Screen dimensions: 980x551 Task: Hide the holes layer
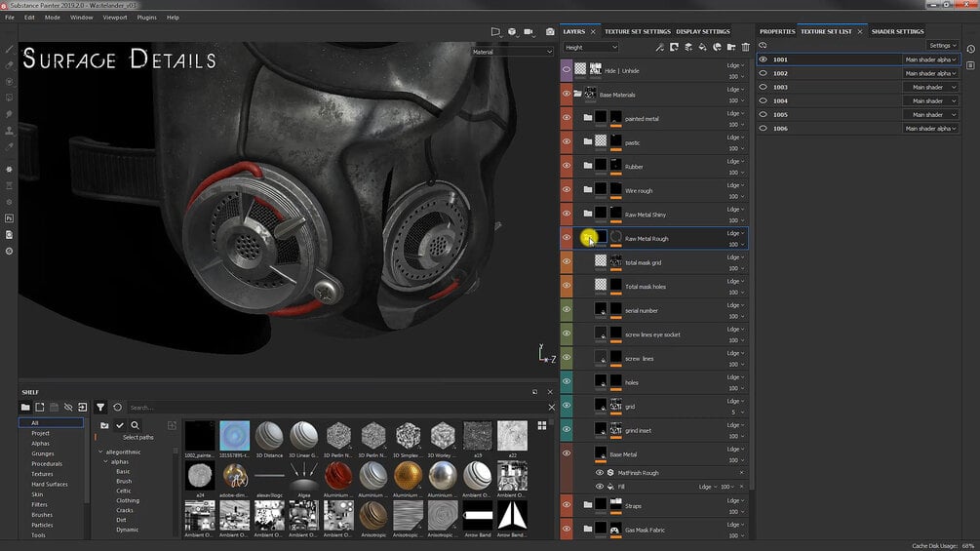(x=567, y=381)
